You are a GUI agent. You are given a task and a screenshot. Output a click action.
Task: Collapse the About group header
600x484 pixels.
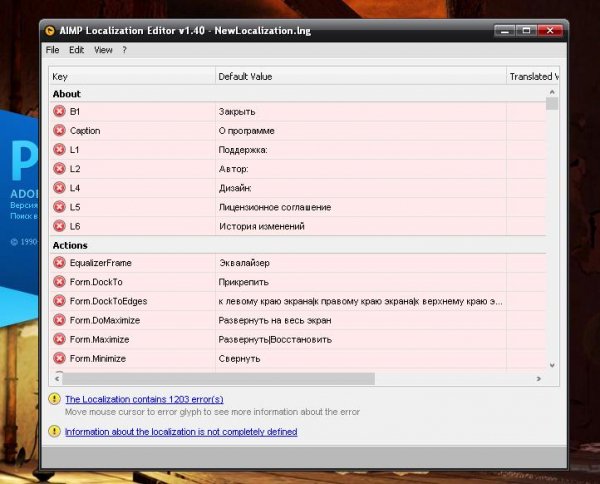click(297, 94)
